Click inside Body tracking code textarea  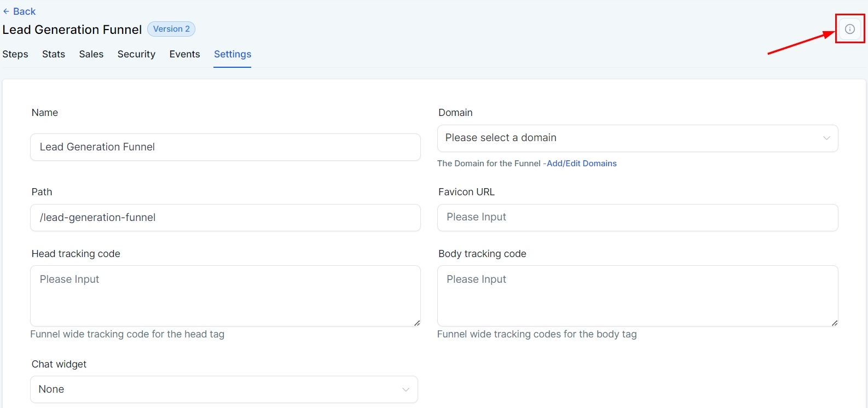pos(637,296)
